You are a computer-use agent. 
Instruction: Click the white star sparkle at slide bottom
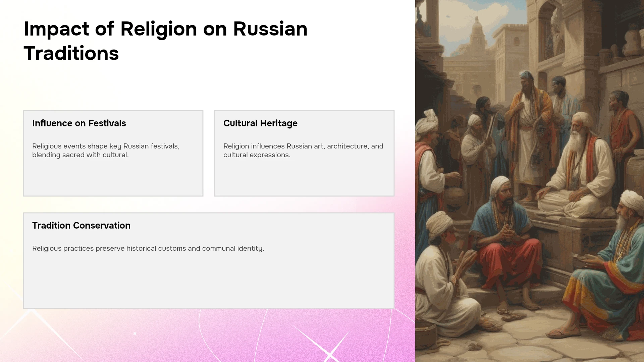330,349
